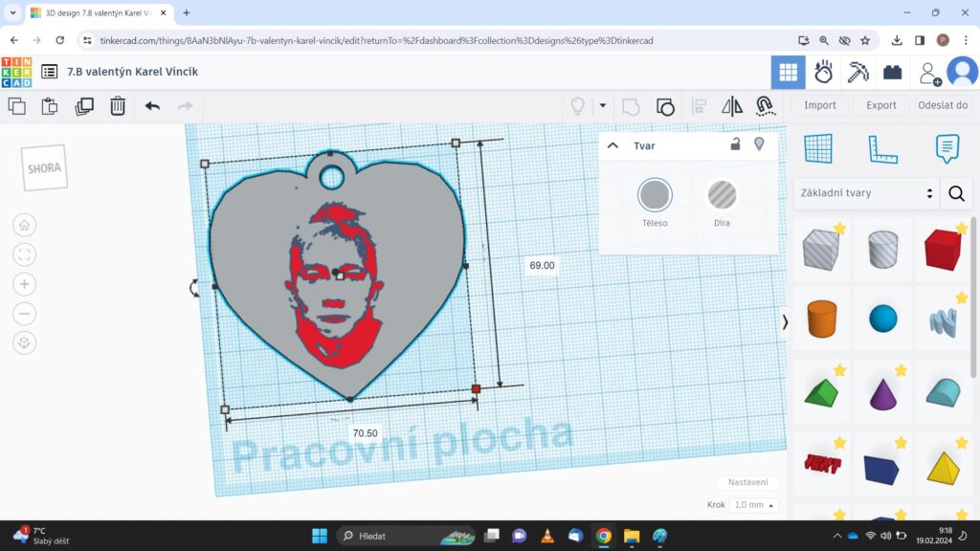The image size is (980, 551).
Task: Collapse the Tvar panel chevron
Action: point(613,145)
